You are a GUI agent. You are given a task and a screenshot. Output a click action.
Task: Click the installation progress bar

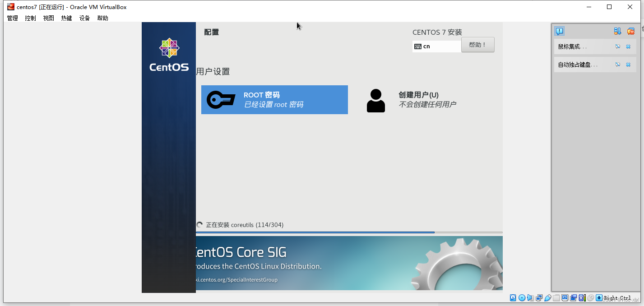[x=349, y=232]
